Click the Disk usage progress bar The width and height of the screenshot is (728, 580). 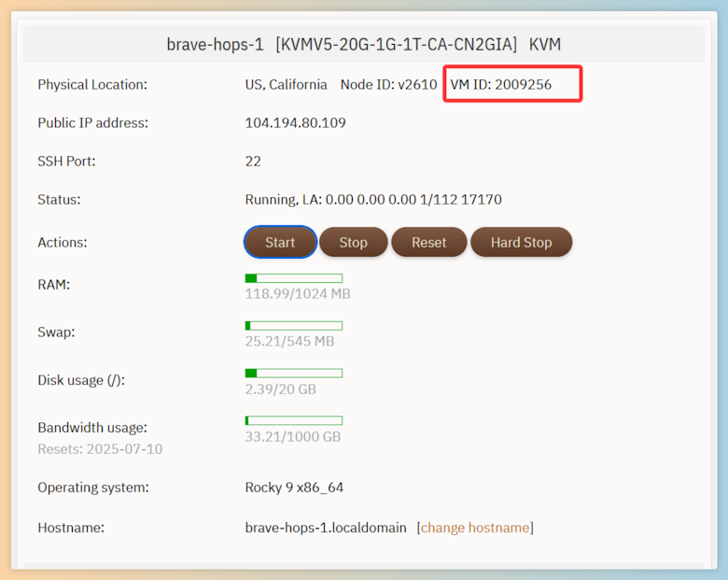pos(294,374)
